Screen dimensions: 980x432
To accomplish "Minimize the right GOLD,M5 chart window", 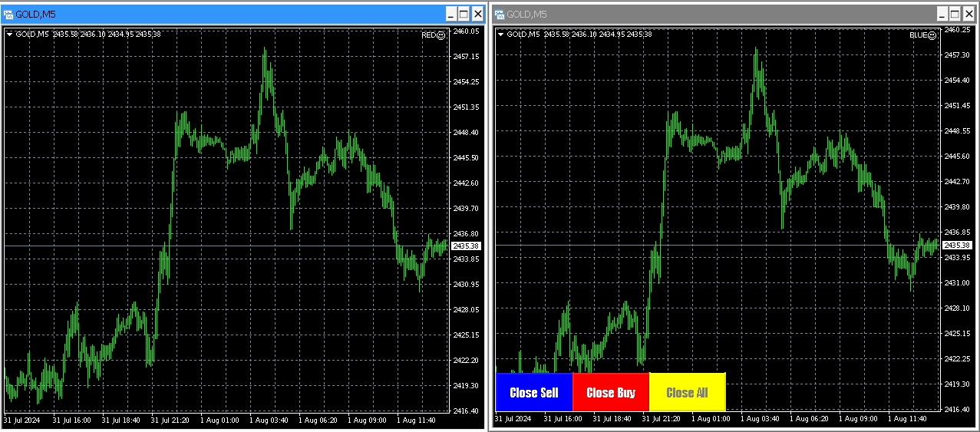I will pos(941,14).
